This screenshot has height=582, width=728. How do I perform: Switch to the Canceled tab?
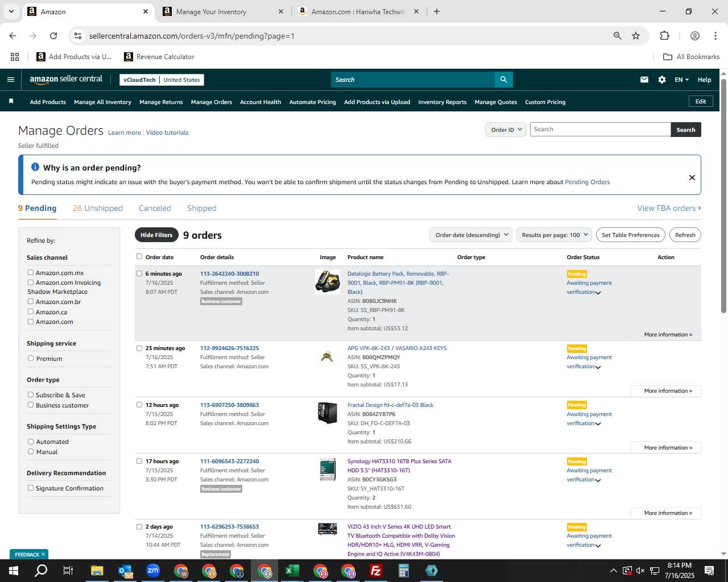click(x=155, y=208)
